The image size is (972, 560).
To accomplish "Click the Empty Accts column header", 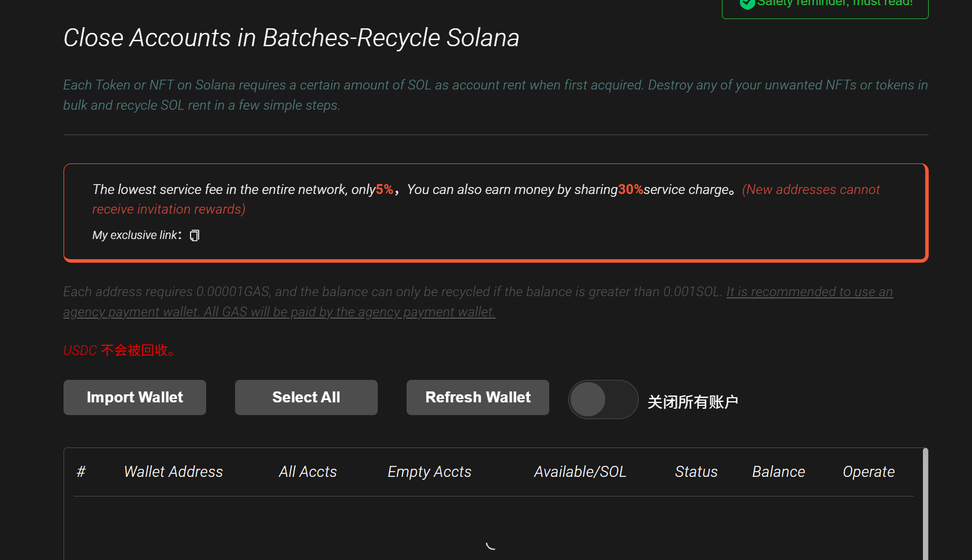I will click(x=429, y=471).
